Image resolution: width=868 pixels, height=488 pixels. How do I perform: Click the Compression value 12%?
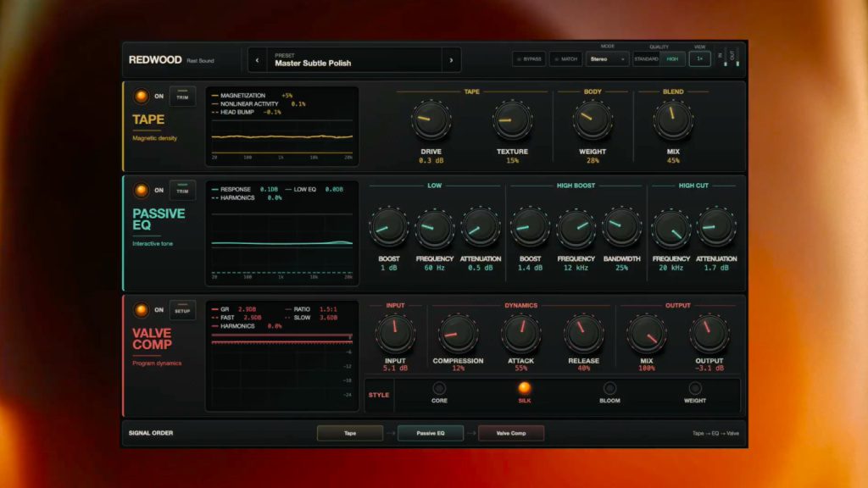pos(458,369)
